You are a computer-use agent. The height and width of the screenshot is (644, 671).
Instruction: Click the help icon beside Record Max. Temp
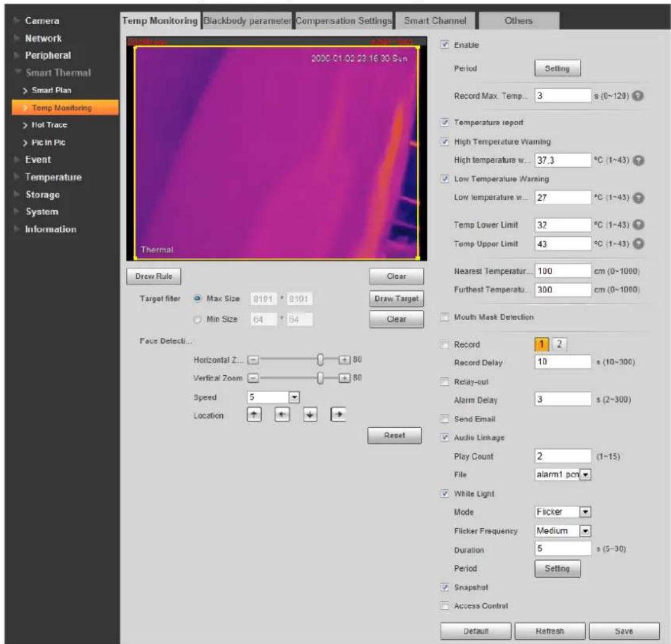coord(638,96)
